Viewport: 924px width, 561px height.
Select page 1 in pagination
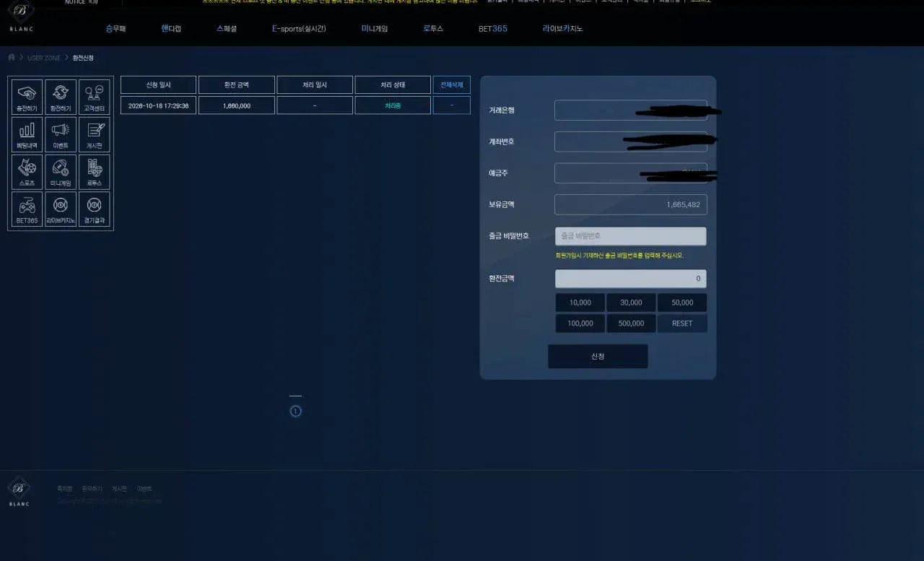[295, 412]
